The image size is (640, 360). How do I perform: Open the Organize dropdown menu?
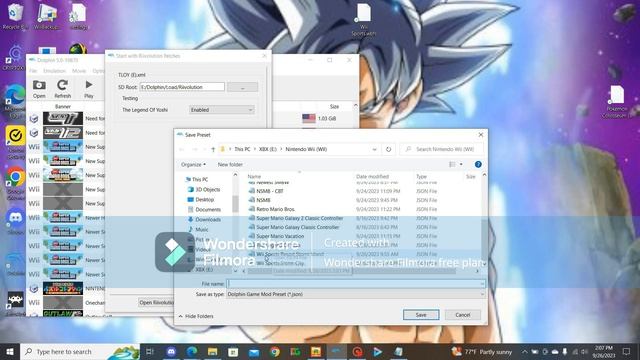coord(193,164)
